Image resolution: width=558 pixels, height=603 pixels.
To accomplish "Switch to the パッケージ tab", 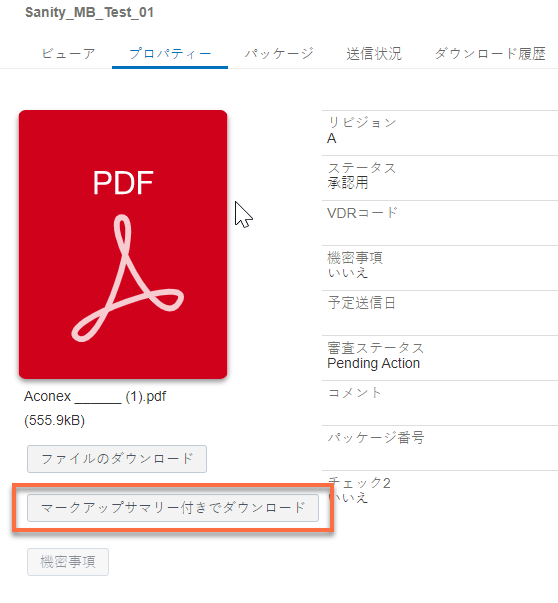I will point(279,53).
